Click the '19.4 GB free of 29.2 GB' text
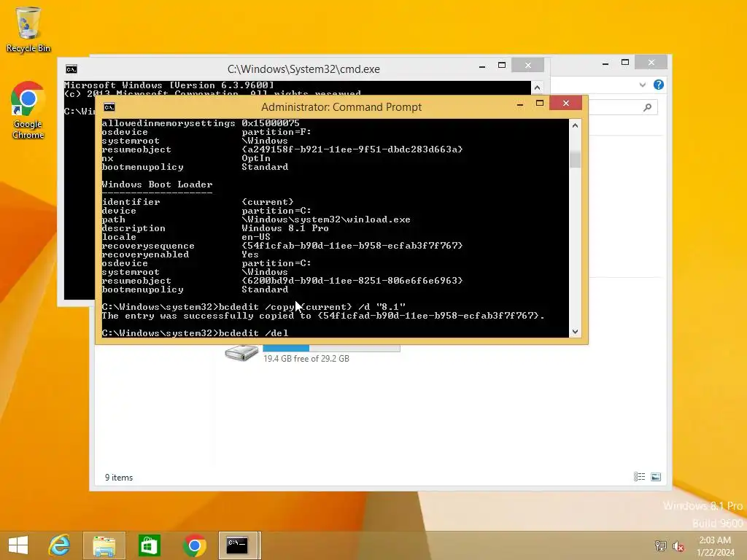Image resolution: width=747 pixels, height=560 pixels. click(x=306, y=359)
